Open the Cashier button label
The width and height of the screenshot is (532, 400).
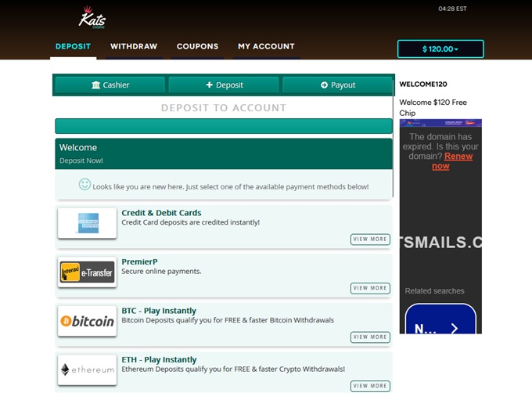(x=116, y=85)
